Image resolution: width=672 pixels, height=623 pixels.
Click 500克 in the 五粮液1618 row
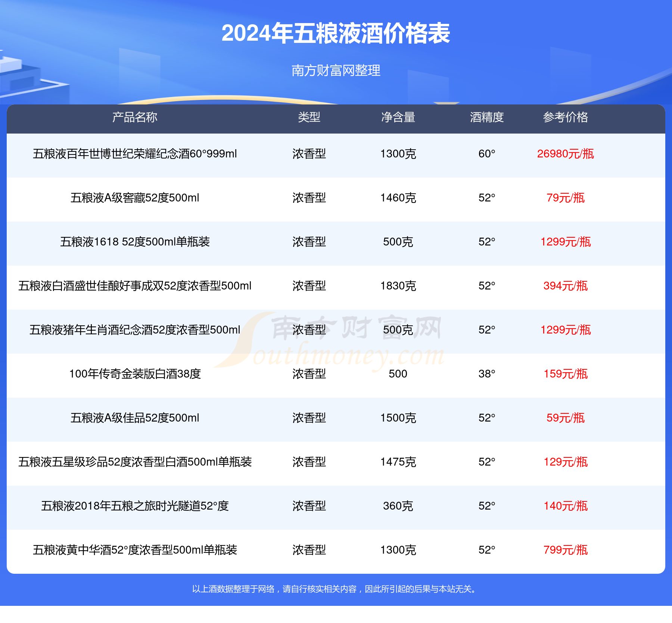click(x=398, y=242)
